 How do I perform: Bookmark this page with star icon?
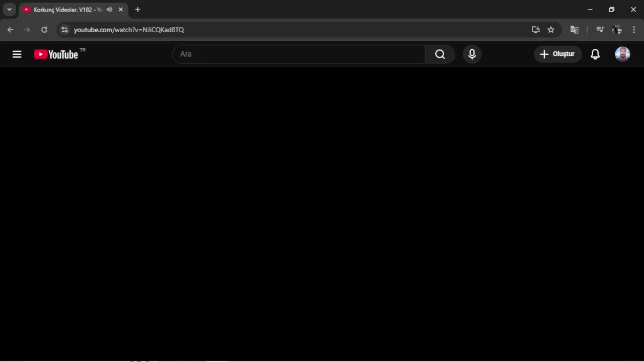pyautogui.click(x=551, y=30)
